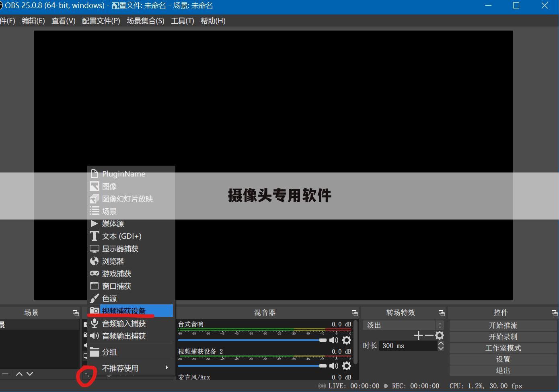Open 设置 from the controls panel

click(x=503, y=359)
